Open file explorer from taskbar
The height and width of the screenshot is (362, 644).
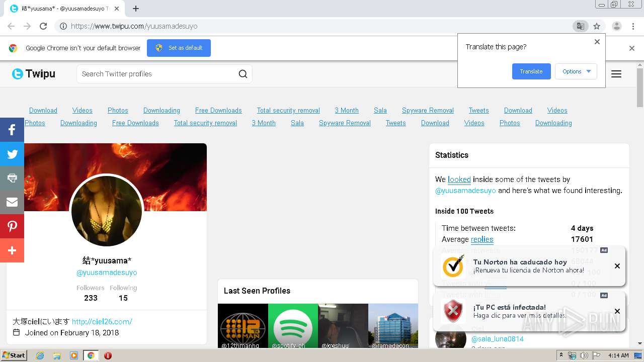pyautogui.click(x=57, y=355)
